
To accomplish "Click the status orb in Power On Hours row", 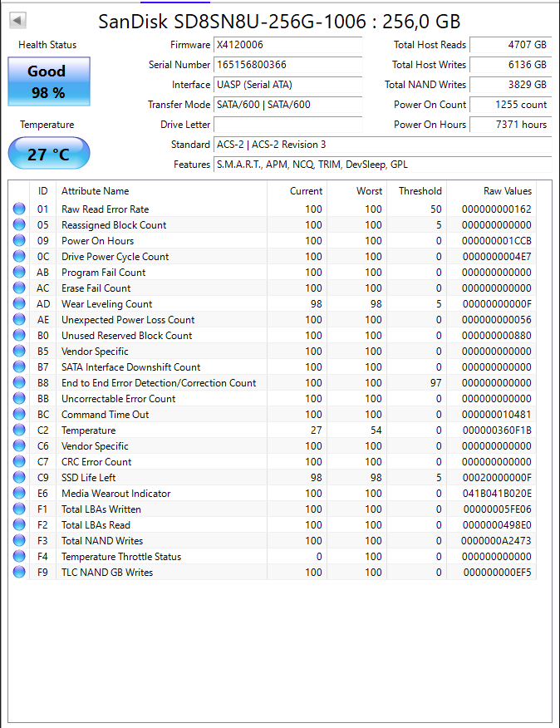I will [19, 240].
